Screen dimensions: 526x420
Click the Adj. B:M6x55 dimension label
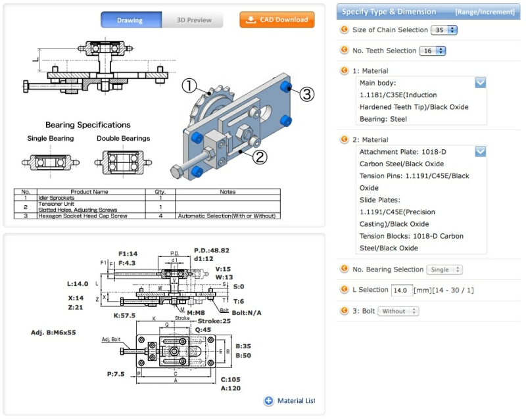point(53,333)
